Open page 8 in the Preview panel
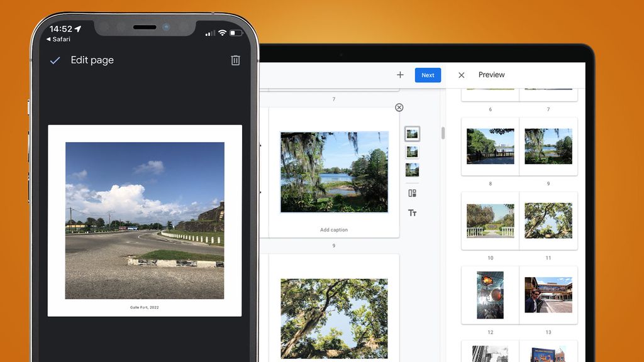The width and height of the screenshot is (644, 362). [490, 146]
